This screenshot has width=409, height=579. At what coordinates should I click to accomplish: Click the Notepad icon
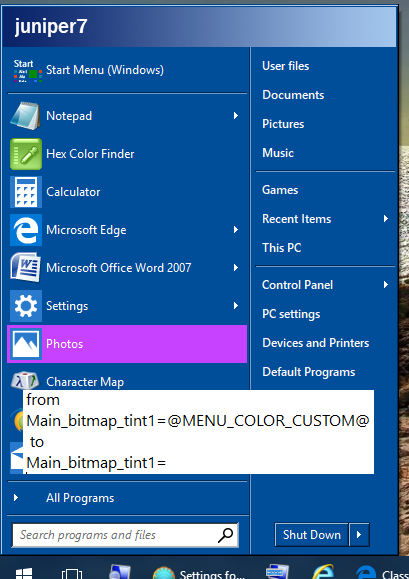click(25, 116)
